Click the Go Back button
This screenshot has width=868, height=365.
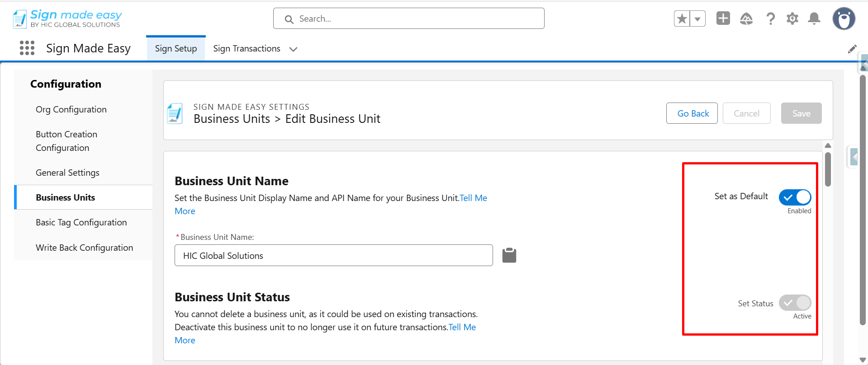coord(692,113)
